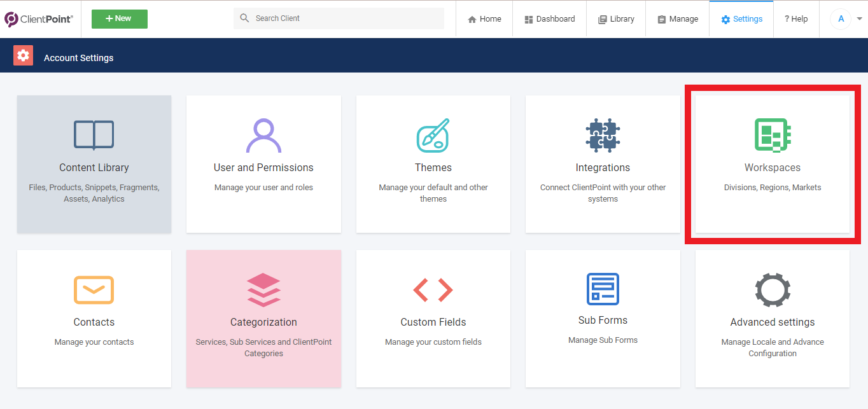Screen dimensions: 868x409
Task: Click the Search Client input field
Action: coord(339,18)
